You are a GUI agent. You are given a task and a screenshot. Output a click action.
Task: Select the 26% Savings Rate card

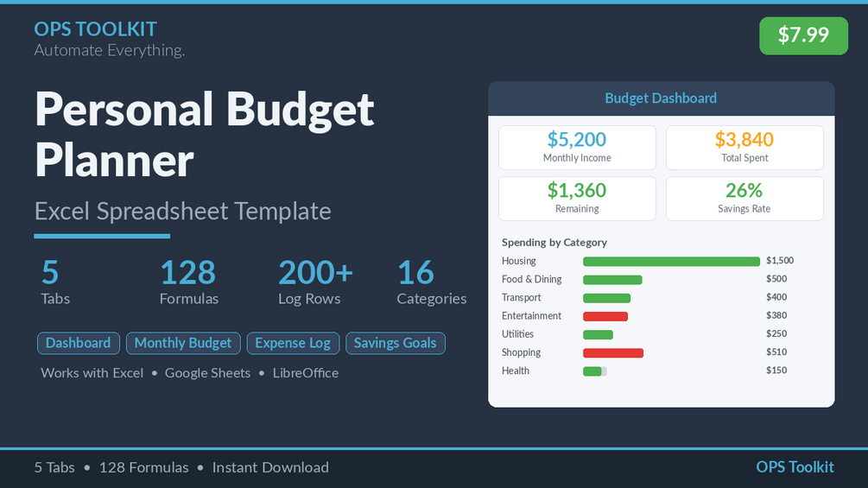click(744, 198)
